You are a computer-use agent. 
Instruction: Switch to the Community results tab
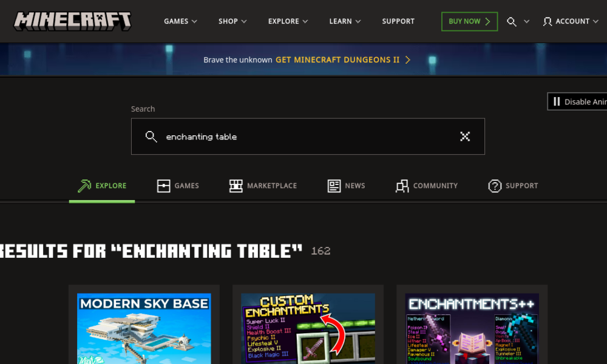[x=427, y=186]
